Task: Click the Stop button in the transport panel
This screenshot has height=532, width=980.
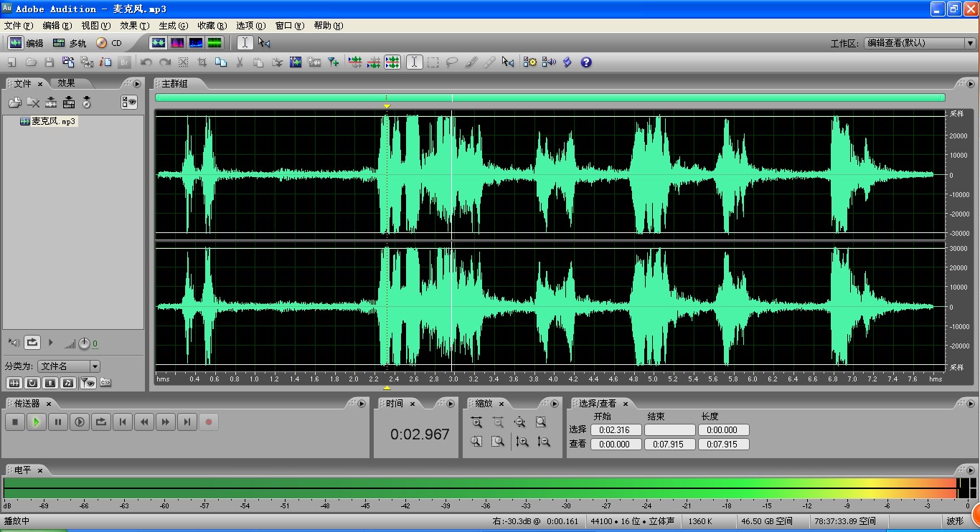Action: 15,422
